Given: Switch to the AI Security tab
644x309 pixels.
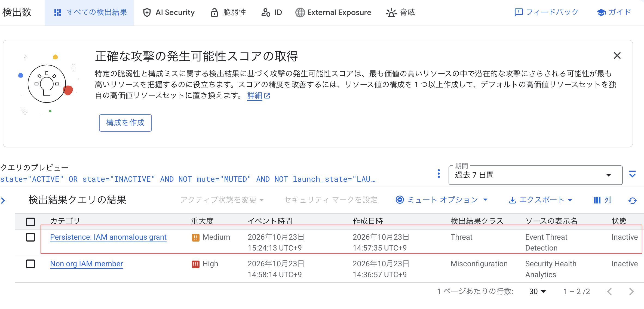Looking at the screenshot, I should click(x=169, y=13).
